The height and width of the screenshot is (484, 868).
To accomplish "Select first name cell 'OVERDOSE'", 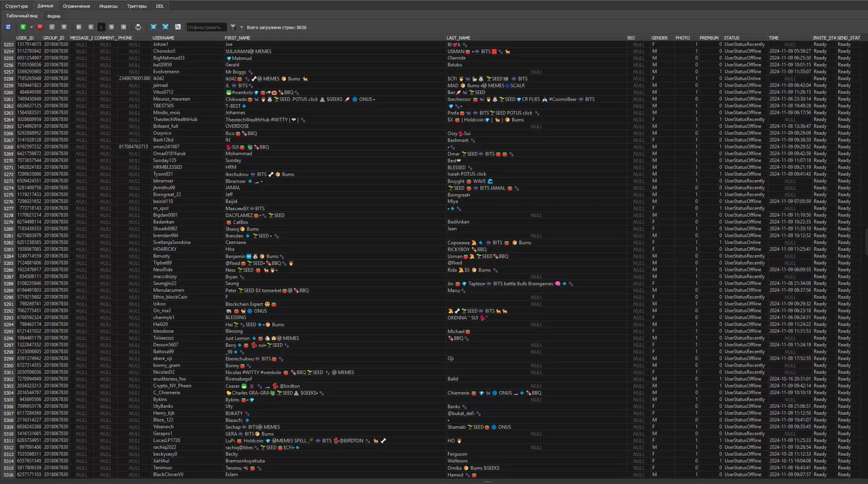I will (x=335, y=126).
